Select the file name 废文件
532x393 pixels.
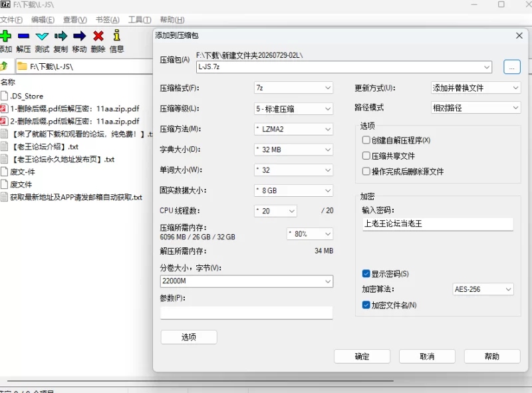click(21, 184)
